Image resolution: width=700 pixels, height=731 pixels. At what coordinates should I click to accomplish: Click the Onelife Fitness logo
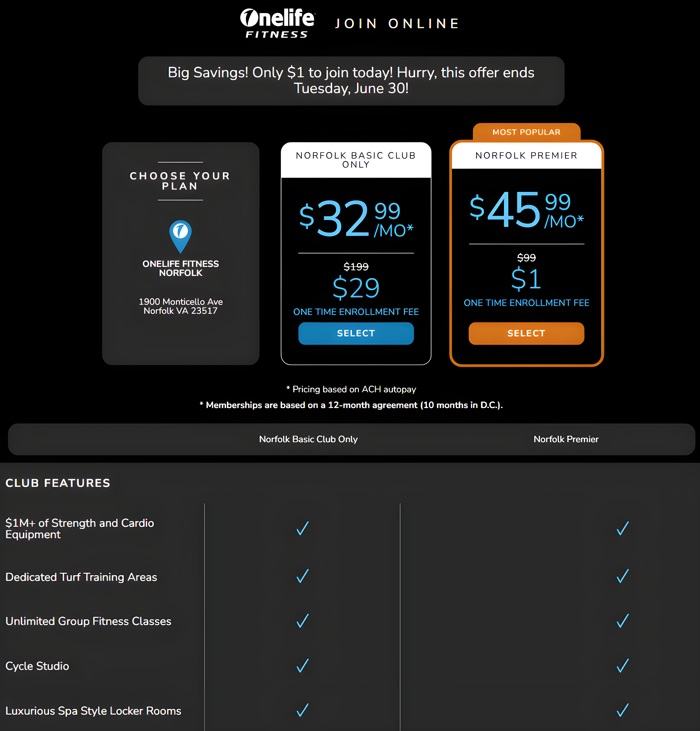tap(277, 23)
